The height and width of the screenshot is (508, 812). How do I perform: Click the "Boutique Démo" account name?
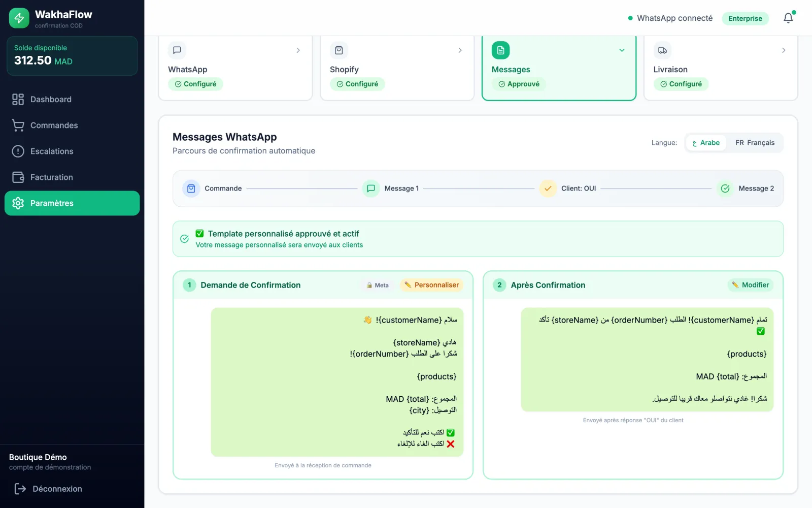[38, 457]
